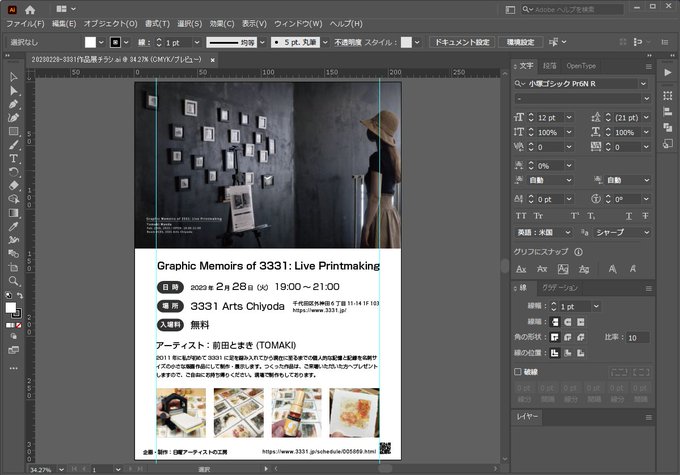Toggle All Caps (TT) text style
Viewport: 680px width, 475px height.
tap(521, 215)
